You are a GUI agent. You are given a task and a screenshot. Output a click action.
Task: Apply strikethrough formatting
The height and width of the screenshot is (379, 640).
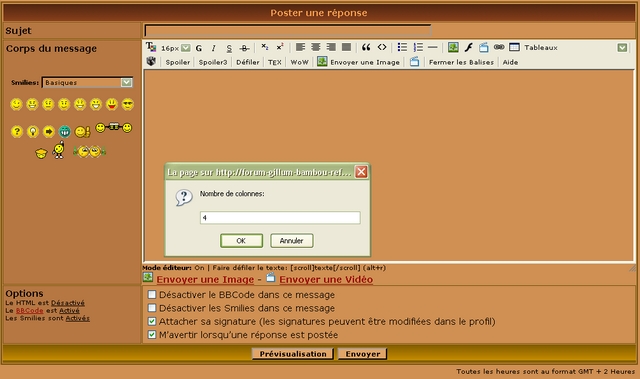(x=244, y=48)
